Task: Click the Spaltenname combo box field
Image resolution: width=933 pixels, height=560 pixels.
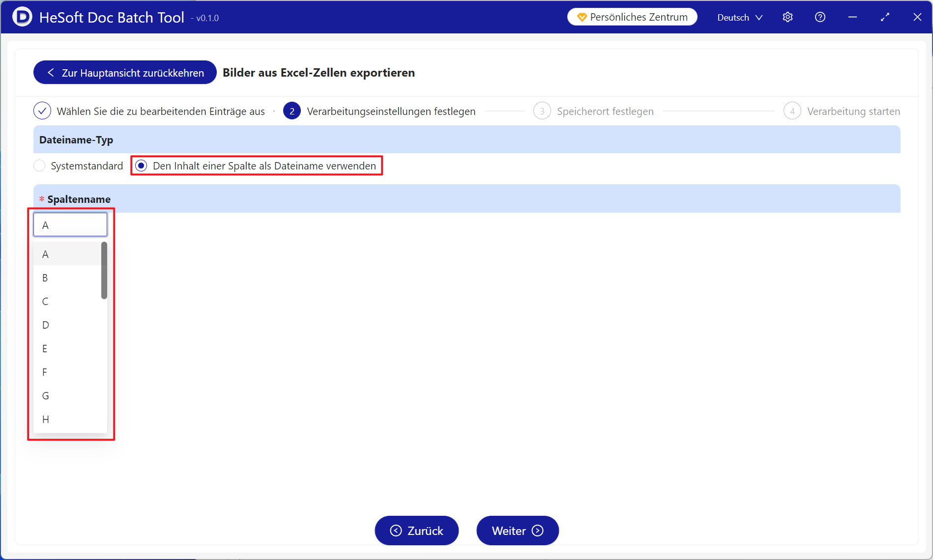Action: (x=70, y=225)
